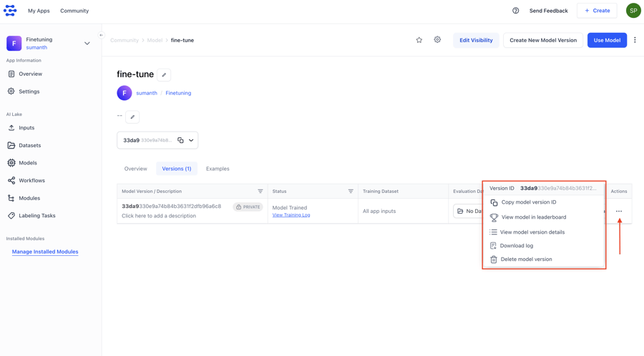Expand the Finetuning app switcher

pos(87,44)
